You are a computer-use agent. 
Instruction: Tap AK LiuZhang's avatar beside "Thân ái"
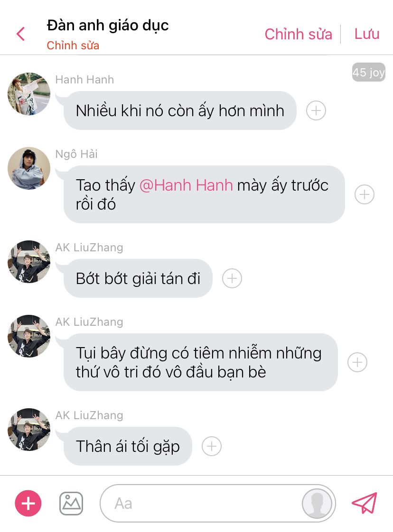(x=29, y=430)
